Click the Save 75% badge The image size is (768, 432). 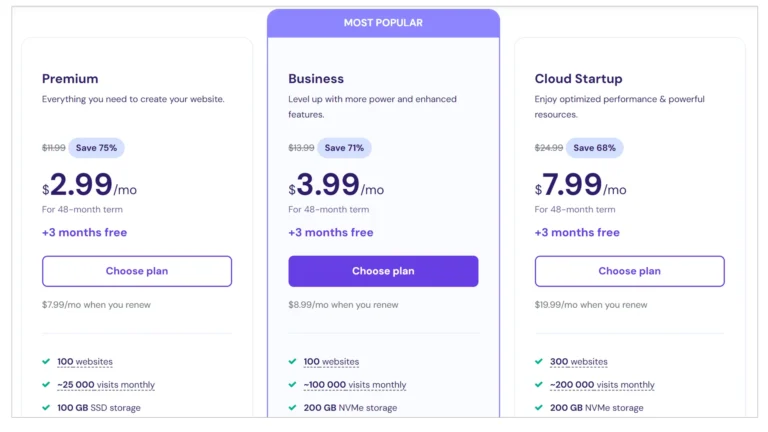(96, 148)
